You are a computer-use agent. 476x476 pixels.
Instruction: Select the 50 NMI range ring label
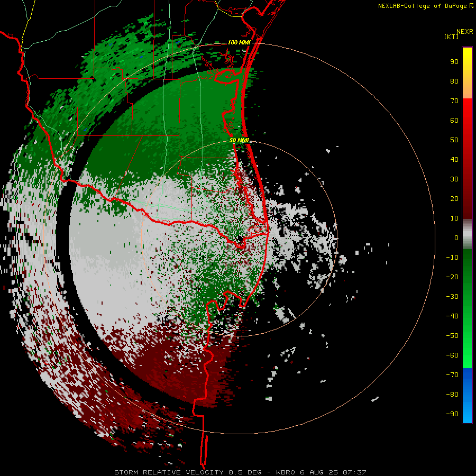click(x=239, y=140)
